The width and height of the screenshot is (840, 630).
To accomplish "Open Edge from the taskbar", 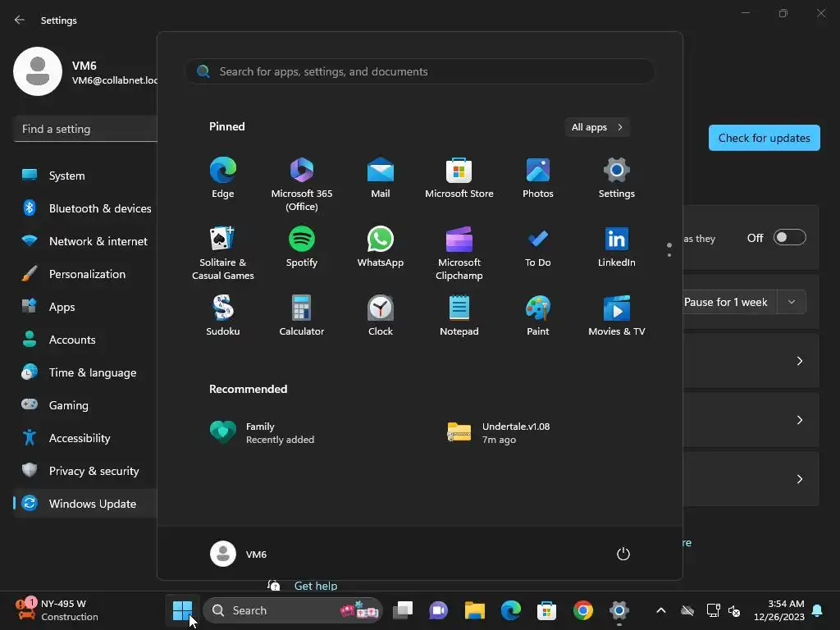I will tap(510, 610).
